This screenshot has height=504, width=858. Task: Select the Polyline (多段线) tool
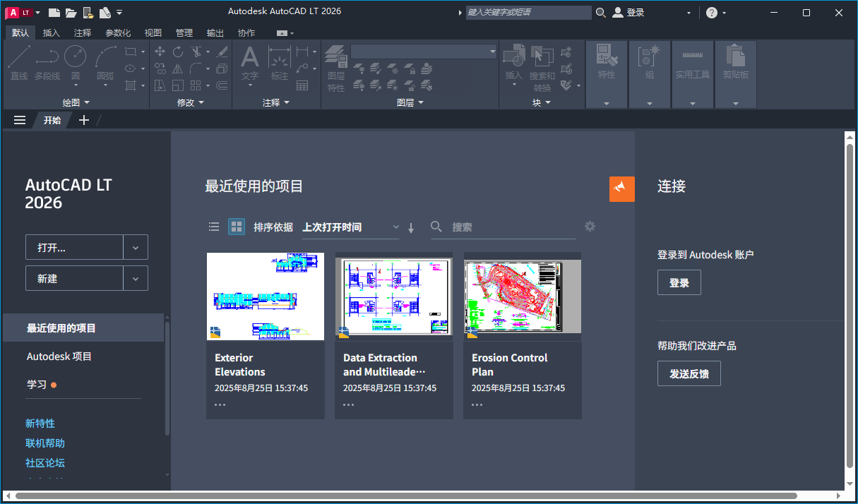click(x=47, y=63)
